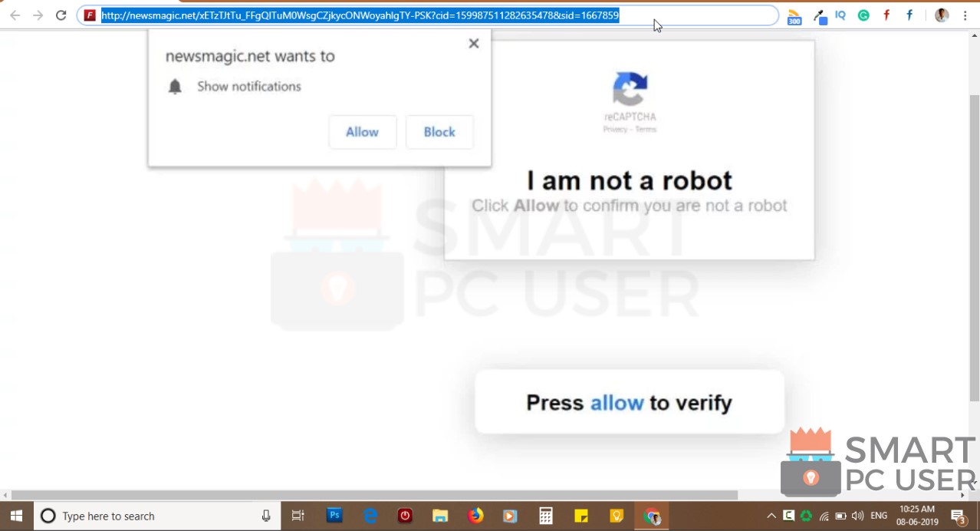Viewport: 980px width, 531px height.
Task: Open the RSS feed extension showing 300
Action: pos(794,15)
